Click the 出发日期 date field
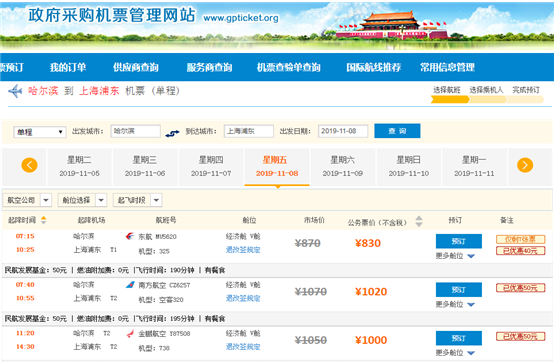555x363 pixels. click(343, 131)
